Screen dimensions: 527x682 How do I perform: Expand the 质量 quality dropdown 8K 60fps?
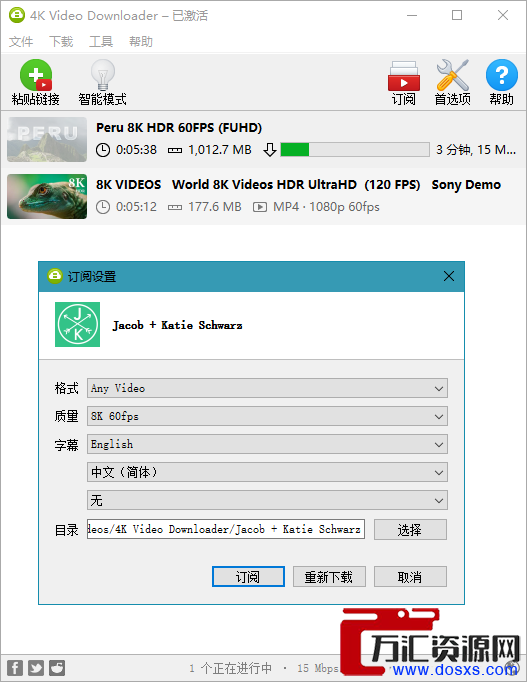pyautogui.click(x=267, y=416)
